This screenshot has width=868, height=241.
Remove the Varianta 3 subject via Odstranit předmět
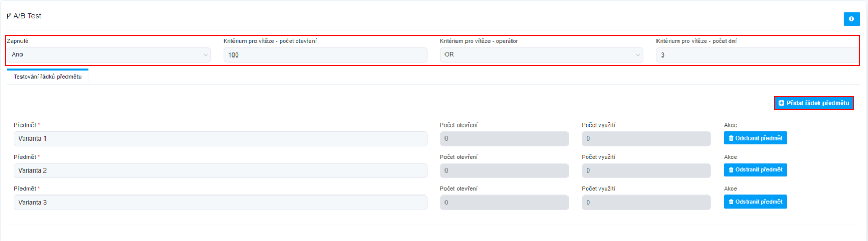pos(755,202)
